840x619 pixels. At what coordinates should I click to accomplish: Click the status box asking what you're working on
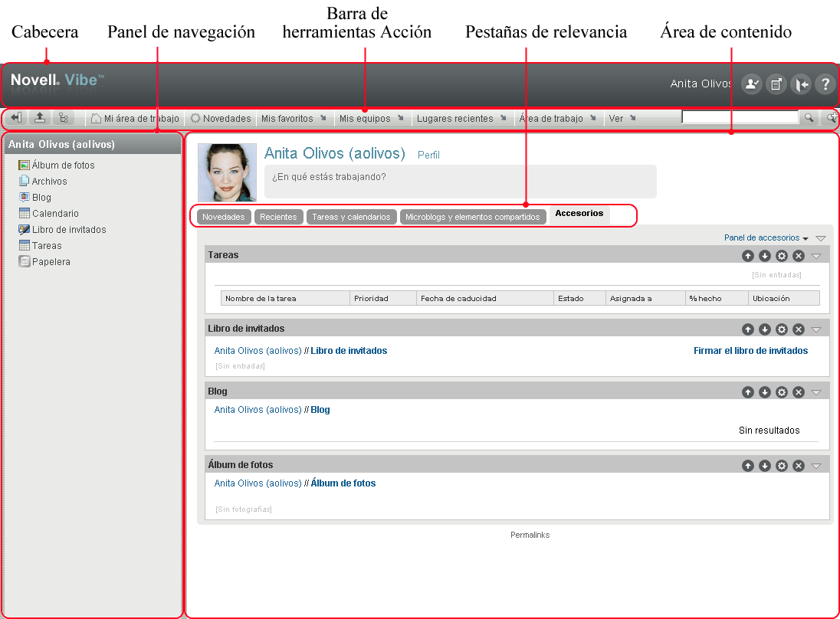coord(461,182)
